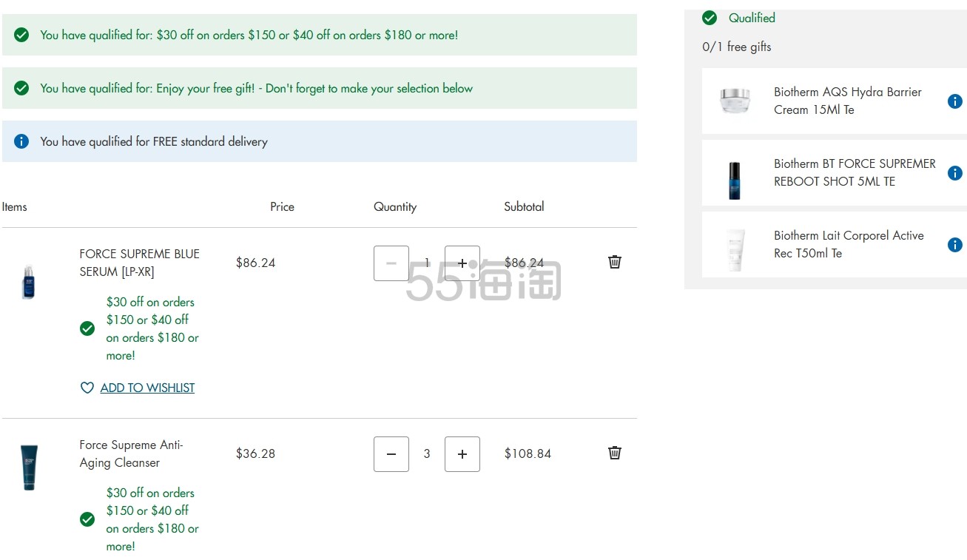This screenshot has height=560, width=967.
Task: Click promo check icon under Anti-Aging Cleanser item
Action: click(87, 519)
